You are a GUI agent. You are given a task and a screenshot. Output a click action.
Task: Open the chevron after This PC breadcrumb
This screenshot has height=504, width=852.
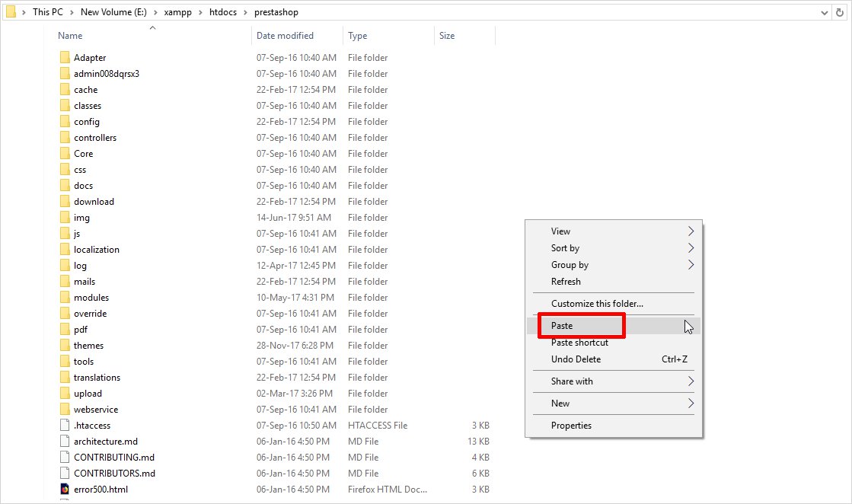tap(72, 12)
